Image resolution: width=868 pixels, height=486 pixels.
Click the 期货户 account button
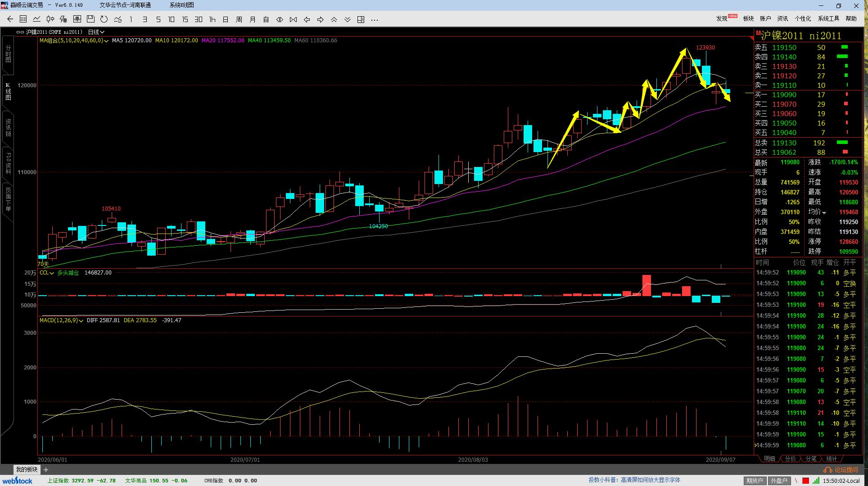(x=755, y=481)
